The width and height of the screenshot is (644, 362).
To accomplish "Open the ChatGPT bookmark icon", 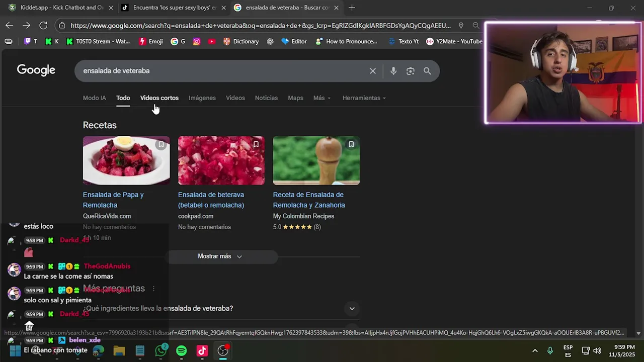I will (x=270, y=41).
